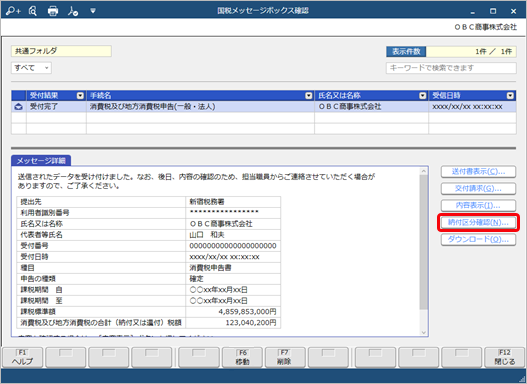Image resolution: width=527 pixels, height=384 pixels.
Task: Click F6 移動 function key button
Action: [242, 357]
